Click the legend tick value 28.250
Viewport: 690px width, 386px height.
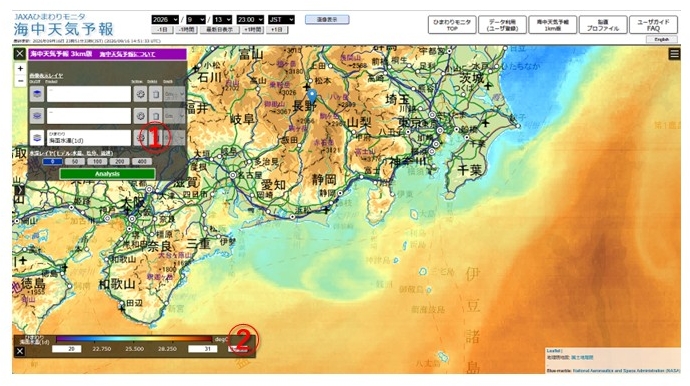click(167, 349)
